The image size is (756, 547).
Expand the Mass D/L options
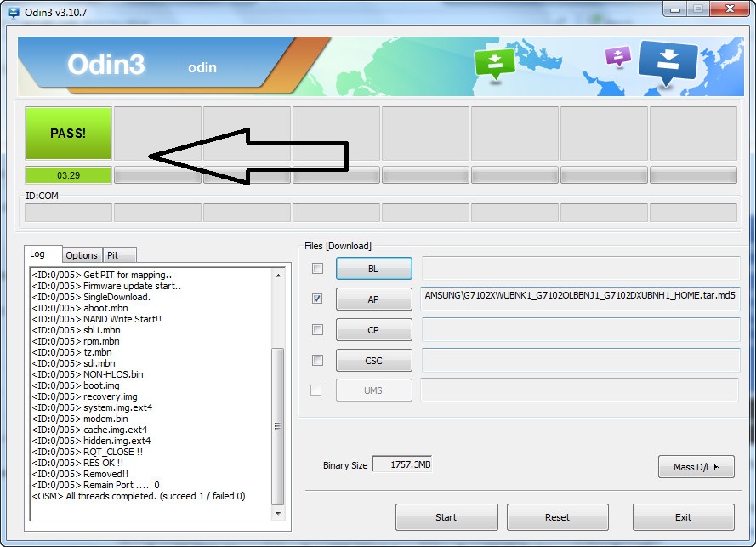[696, 467]
